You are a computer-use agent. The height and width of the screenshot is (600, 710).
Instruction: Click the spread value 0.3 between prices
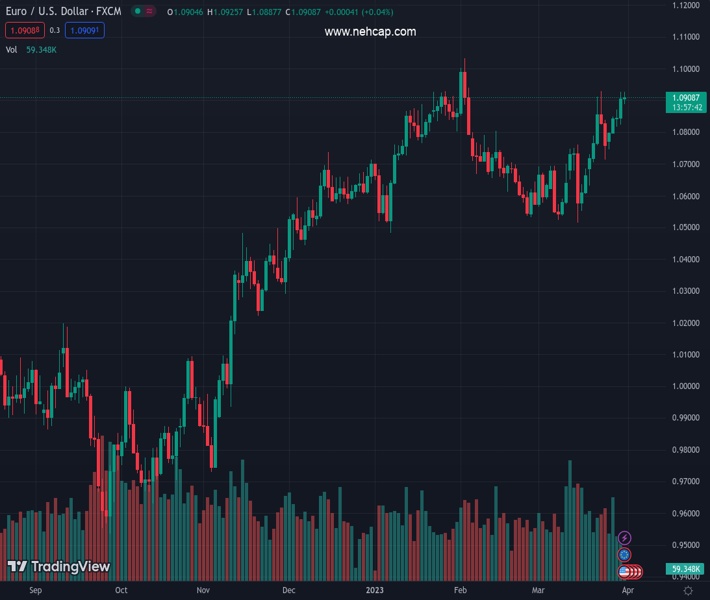coord(55,30)
